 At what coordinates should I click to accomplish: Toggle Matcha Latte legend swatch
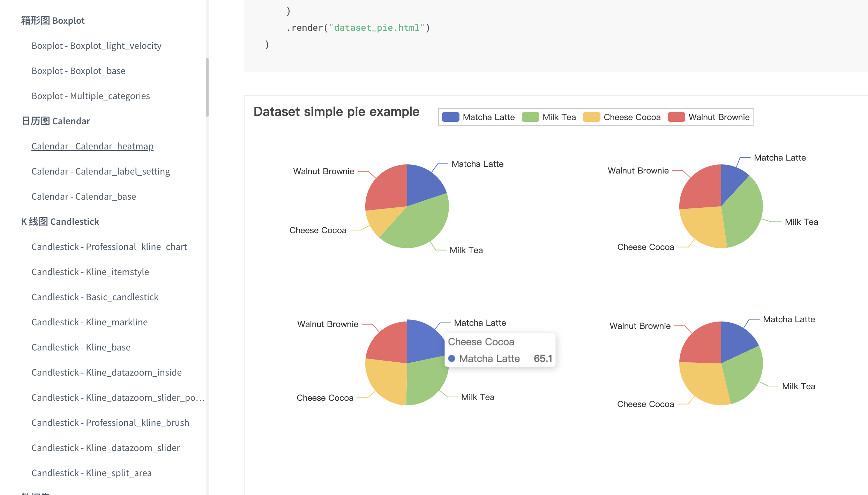click(450, 117)
